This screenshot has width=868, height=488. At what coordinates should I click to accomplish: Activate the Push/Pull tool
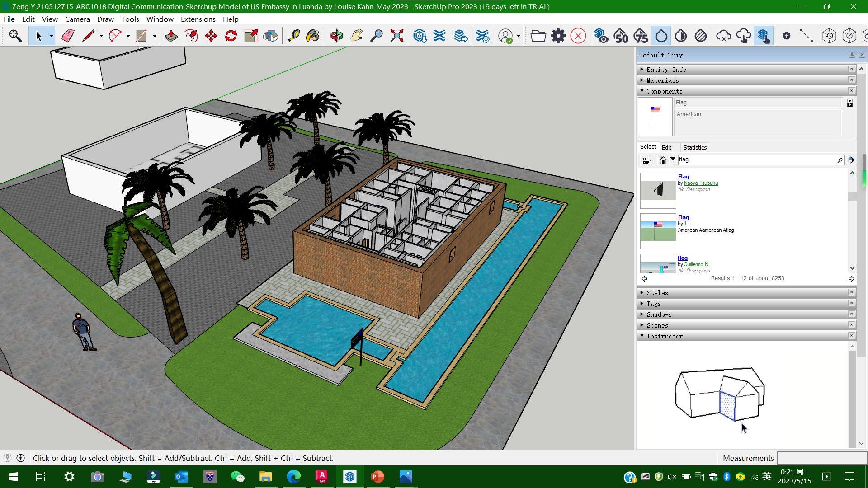(x=171, y=36)
